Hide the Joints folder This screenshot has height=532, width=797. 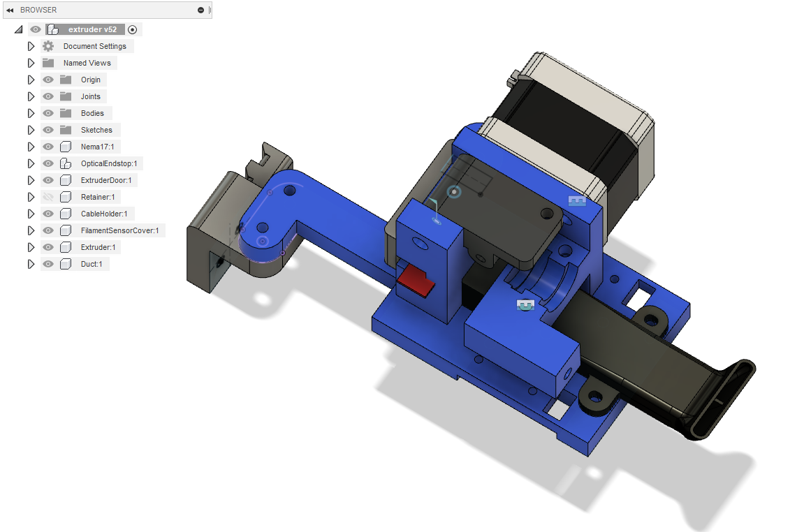(x=48, y=96)
